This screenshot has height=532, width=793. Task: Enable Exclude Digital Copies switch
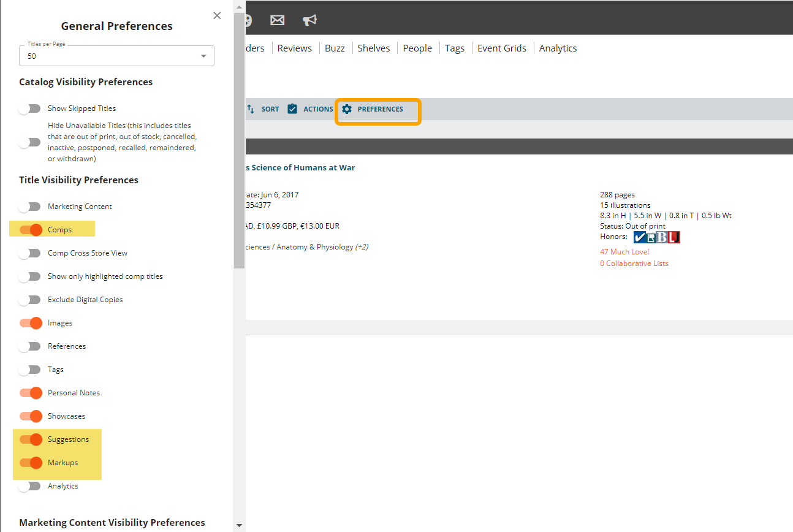(x=29, y=300)
